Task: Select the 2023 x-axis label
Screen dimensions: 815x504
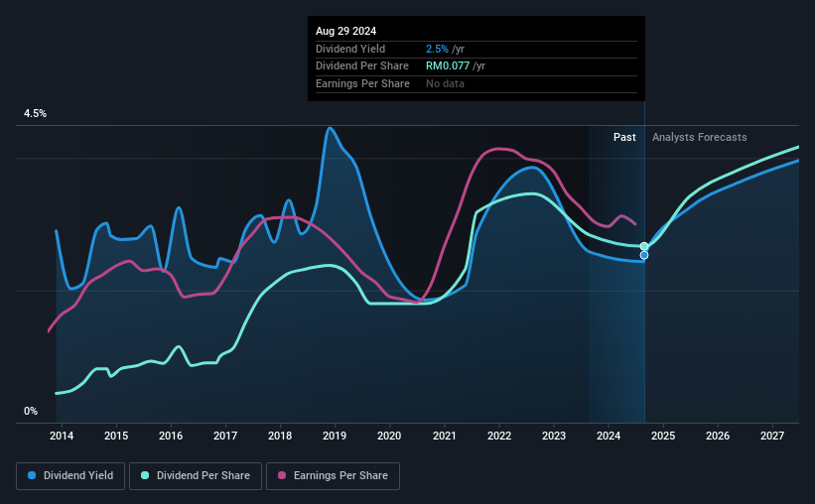Action: pyautogui.click(x=554, y=436)
